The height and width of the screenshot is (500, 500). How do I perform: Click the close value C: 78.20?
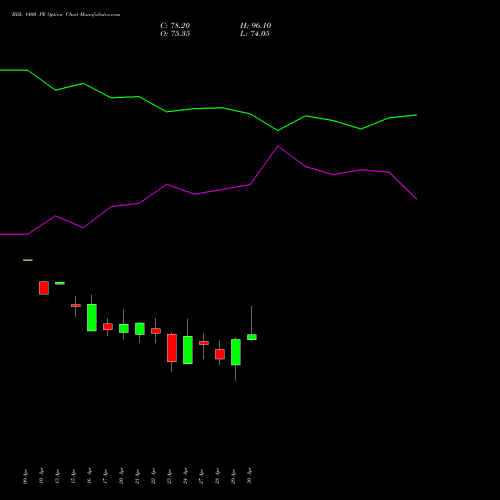tap(175, 26)
